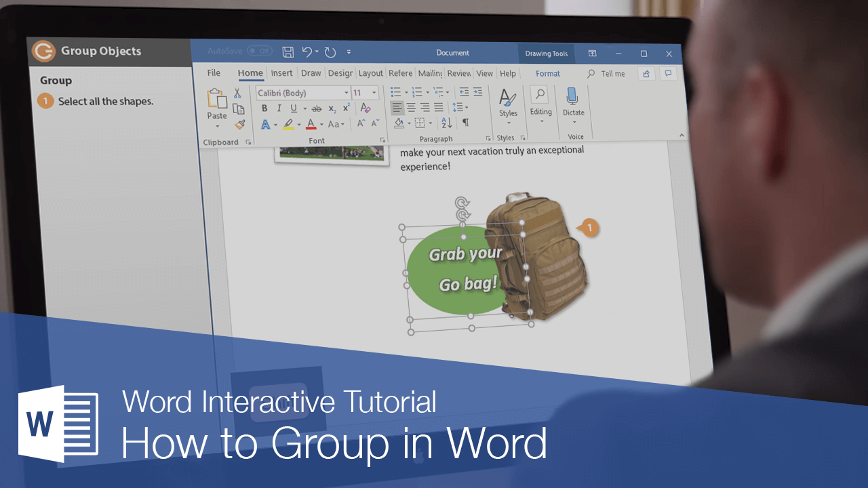Screen dimensions: 868x488
Task: Toggle center paragraph alignment
Action: (x=412, y=107)
